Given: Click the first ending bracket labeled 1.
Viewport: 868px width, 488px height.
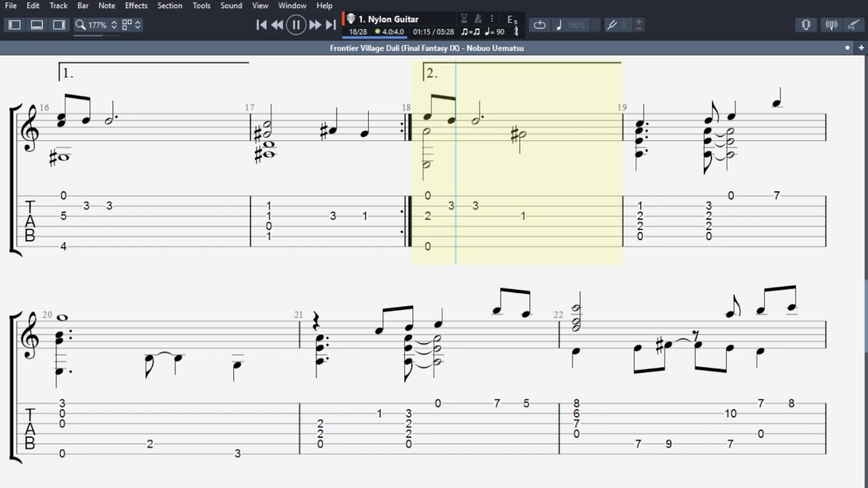Looking at the screenshot, I should click(x=154, y=72).
